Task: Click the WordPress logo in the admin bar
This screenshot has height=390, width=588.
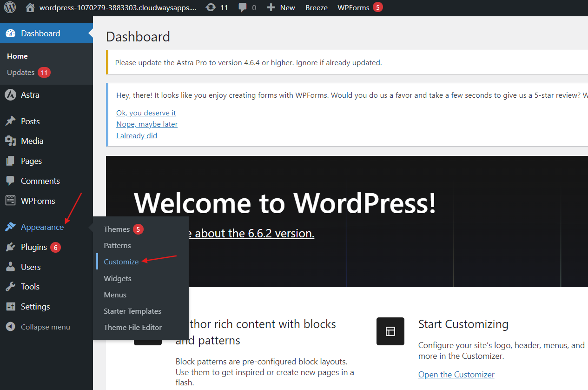Action: pos(9,7)
